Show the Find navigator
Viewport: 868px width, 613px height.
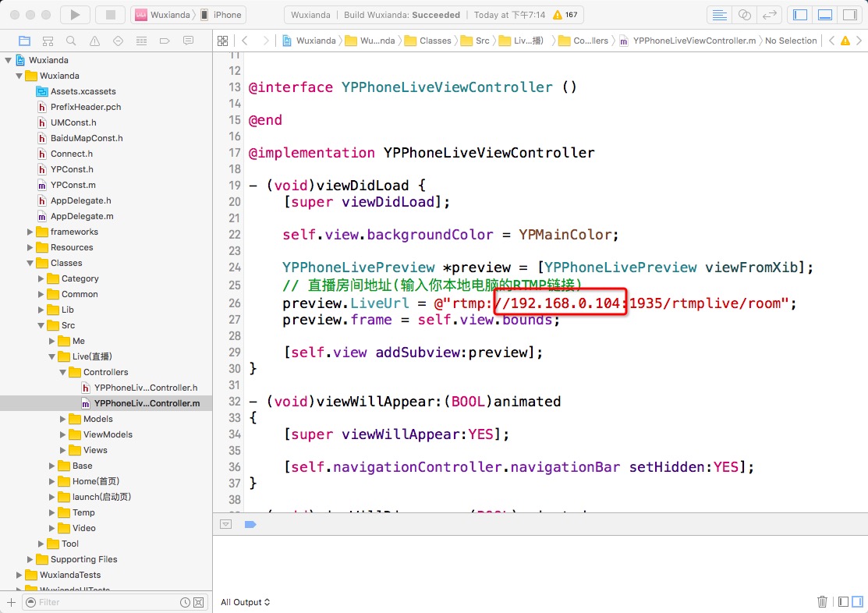click(71, 41)
